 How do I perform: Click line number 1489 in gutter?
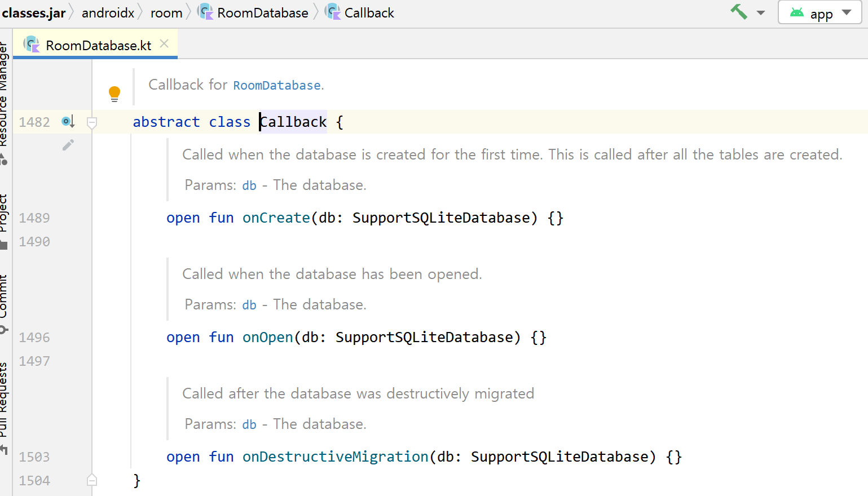click(x=34, y=218)
